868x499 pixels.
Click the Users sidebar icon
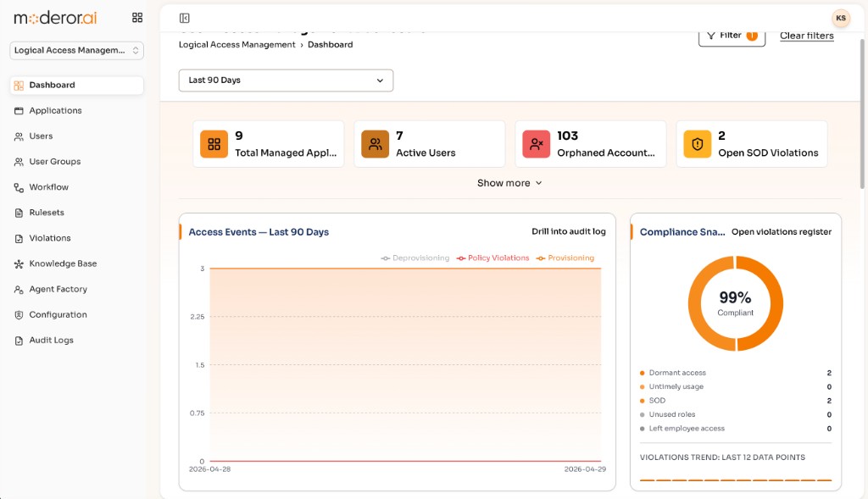pyautogui.click(x=19, y=136)
